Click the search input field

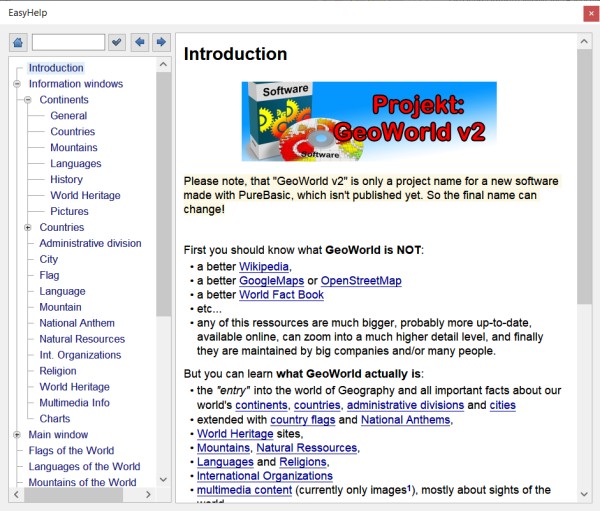[68, 42]
